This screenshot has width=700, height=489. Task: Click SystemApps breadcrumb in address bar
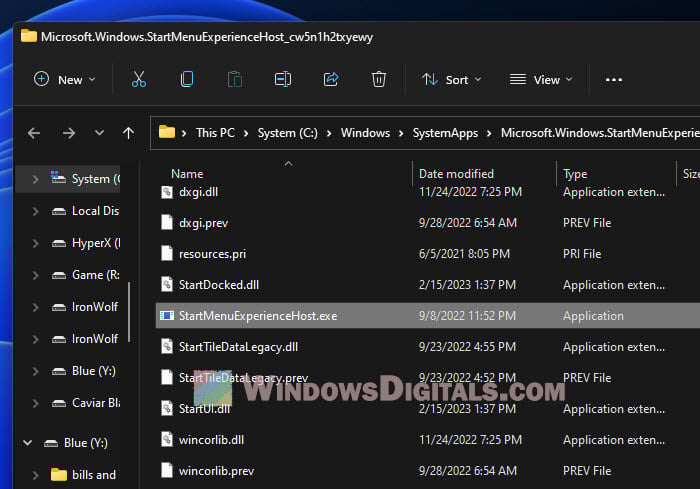tap(445, 133)
